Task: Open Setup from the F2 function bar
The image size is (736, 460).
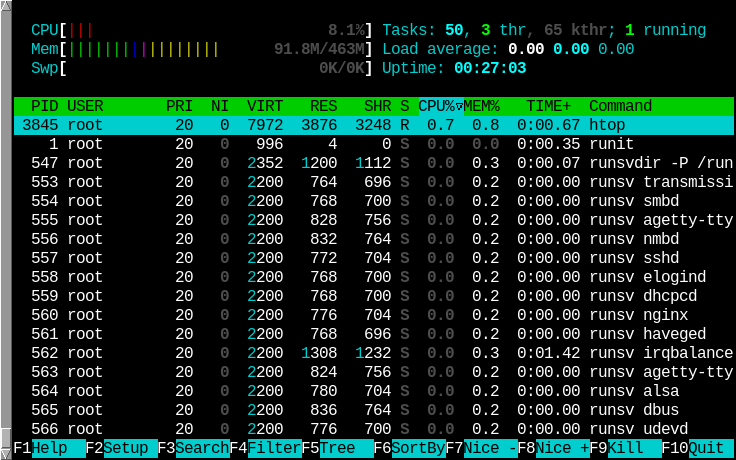Action: 122,448
